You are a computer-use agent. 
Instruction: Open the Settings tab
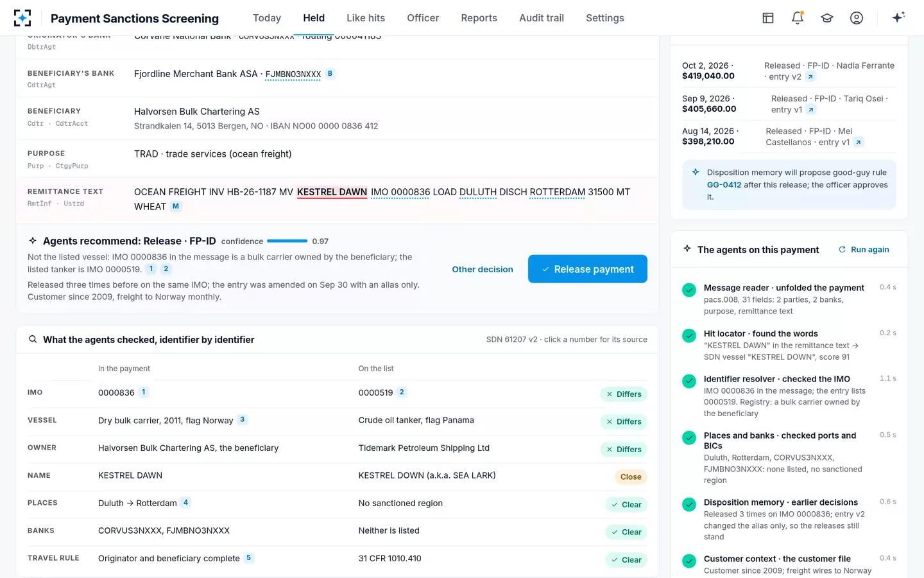pos(604,18)
